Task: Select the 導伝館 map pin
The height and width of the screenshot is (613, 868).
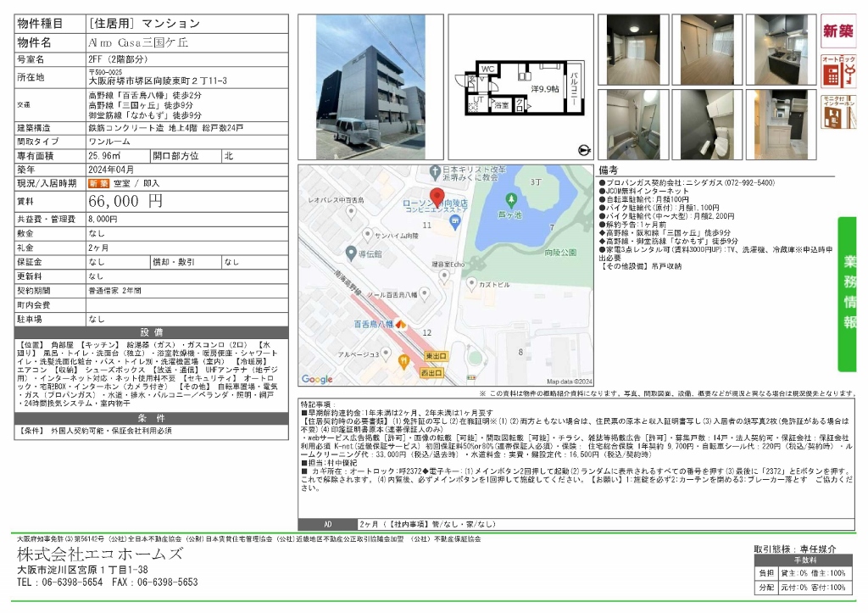Action: (x=350, y=254)
